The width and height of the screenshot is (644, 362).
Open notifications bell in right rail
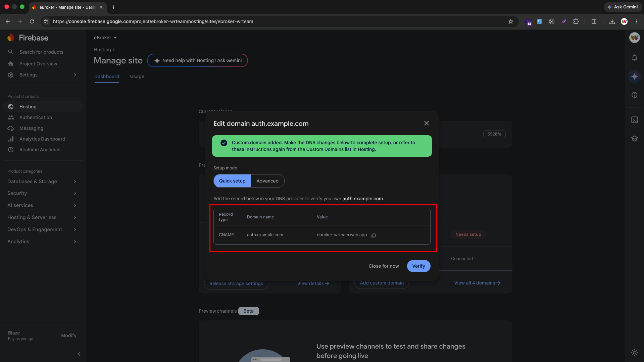[x=634, y=58]
